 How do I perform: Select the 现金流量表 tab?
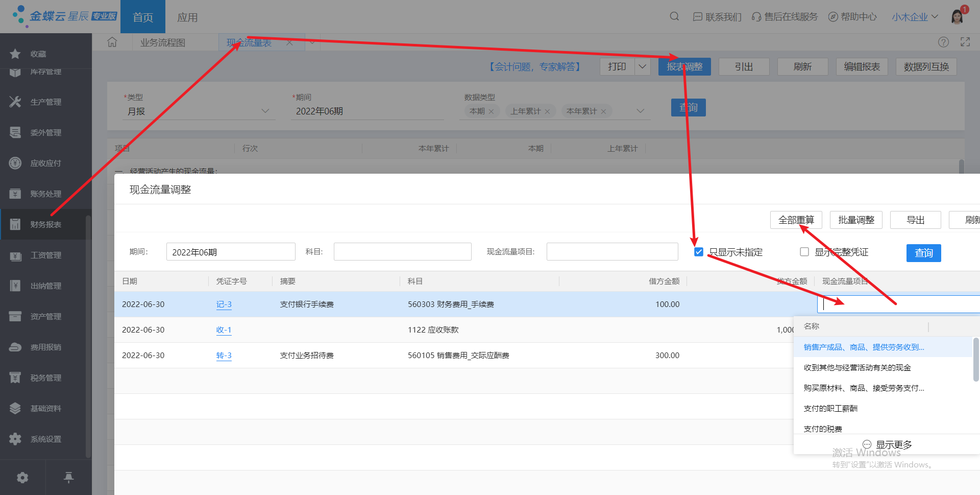pyautogui.click(x=249, y=42)
